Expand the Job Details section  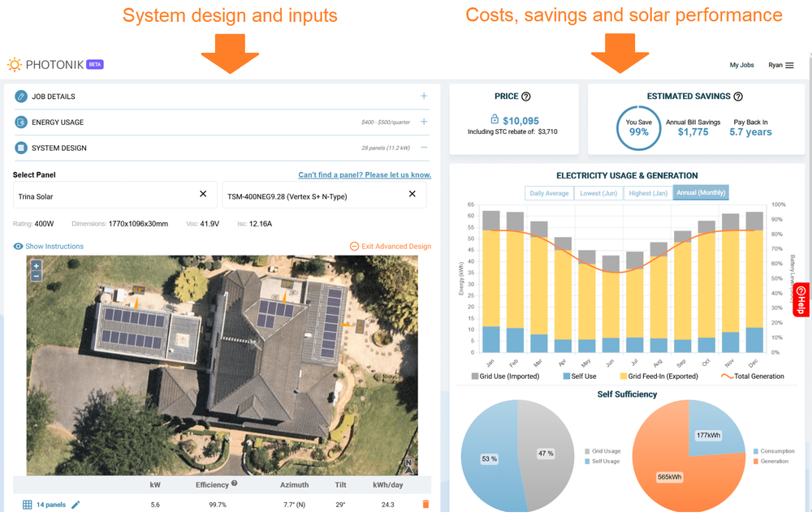click(423, 96)
